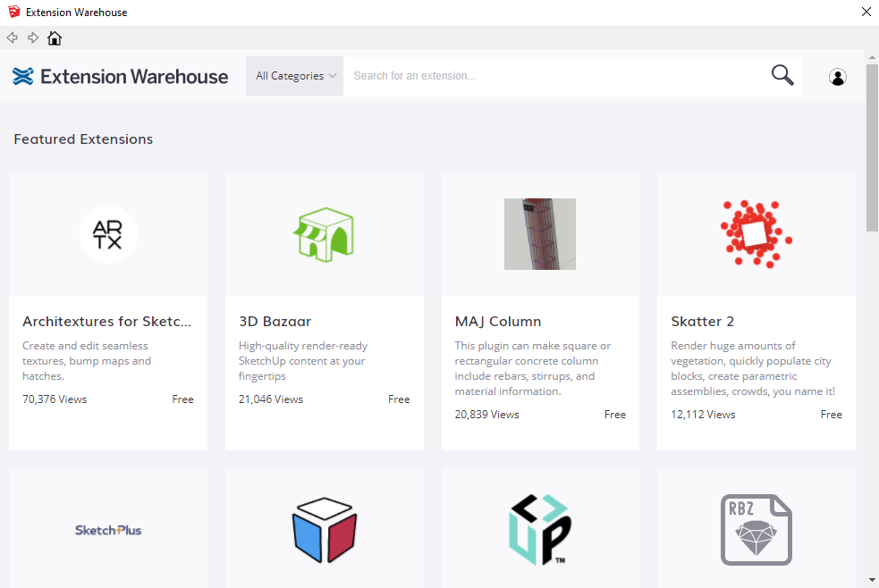Open the Skatter 2 title link
879x588 pixels.
pyautogui.click(x=702, y=322)
